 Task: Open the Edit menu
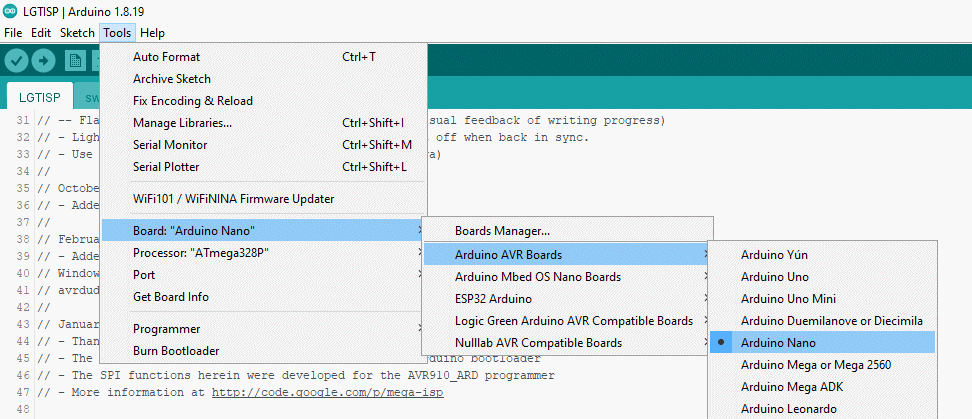[x=41, y=33]
